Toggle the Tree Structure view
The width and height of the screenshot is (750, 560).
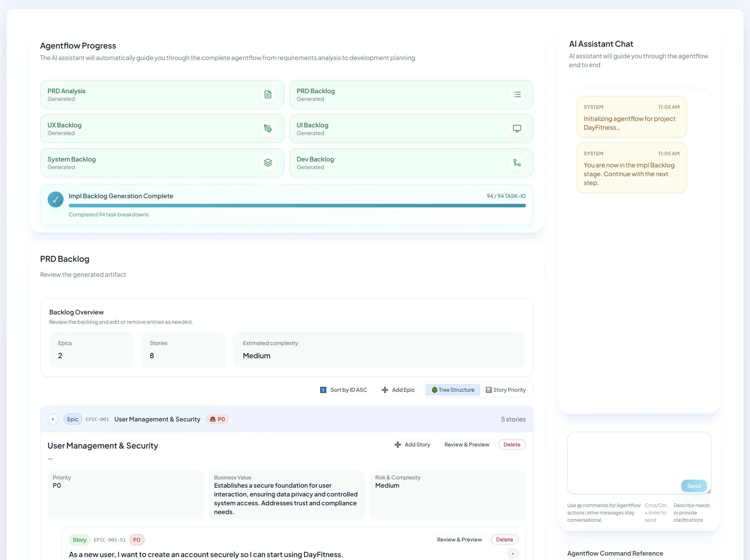click(452, 389)
